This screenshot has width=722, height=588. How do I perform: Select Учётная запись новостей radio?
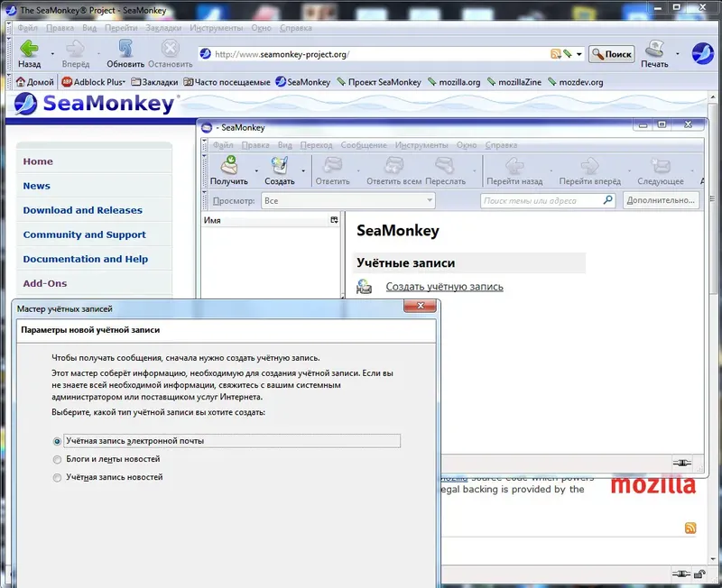point(57,478)
